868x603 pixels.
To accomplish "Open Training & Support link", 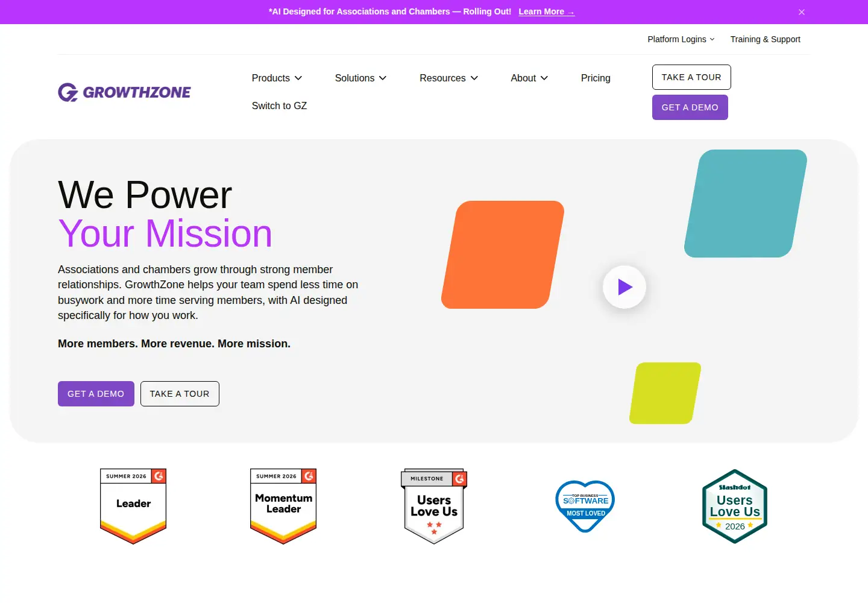I will point(766,39).
